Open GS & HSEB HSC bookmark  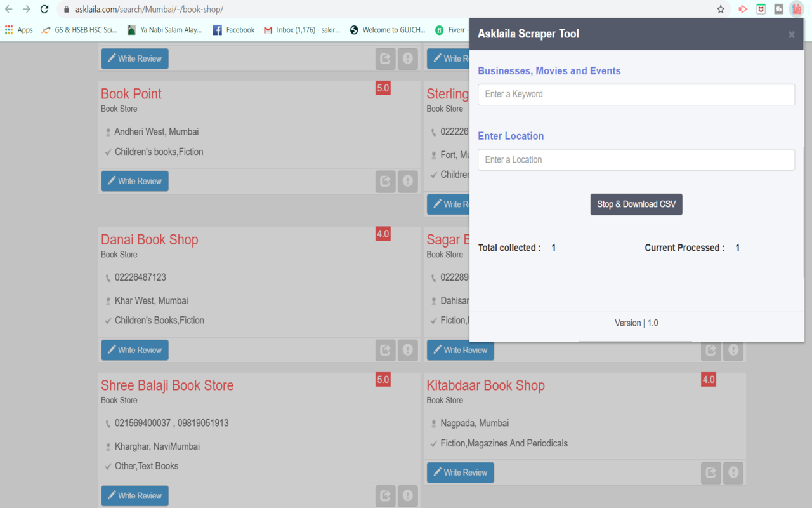coord(79,30)
